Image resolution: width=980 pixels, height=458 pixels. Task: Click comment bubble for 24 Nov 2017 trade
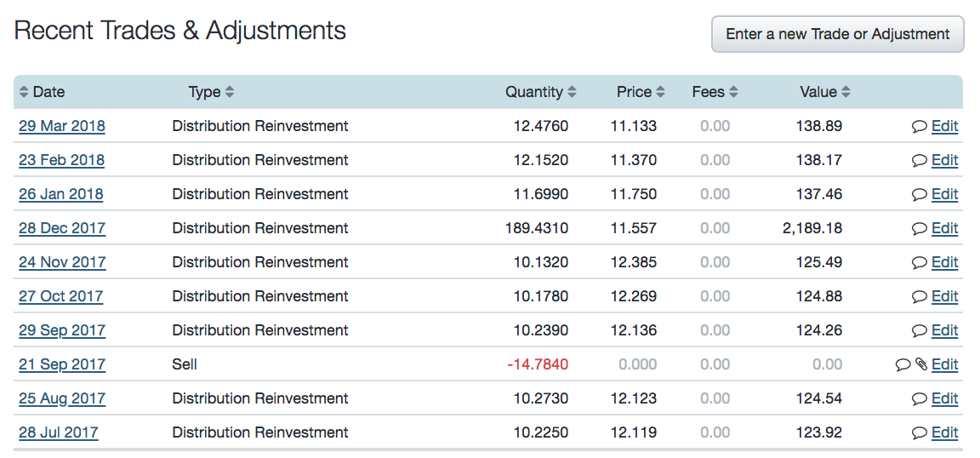[x=919, y=263]
